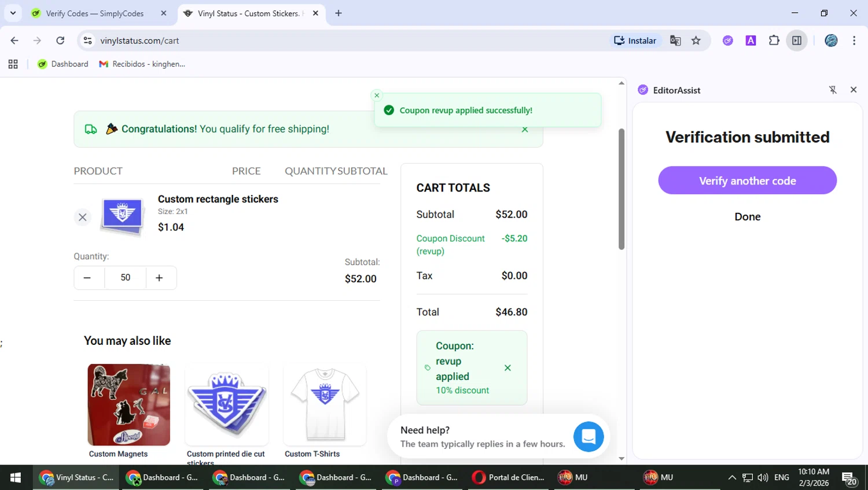
Task: Open the translate page icon
Action: [675, 40]
